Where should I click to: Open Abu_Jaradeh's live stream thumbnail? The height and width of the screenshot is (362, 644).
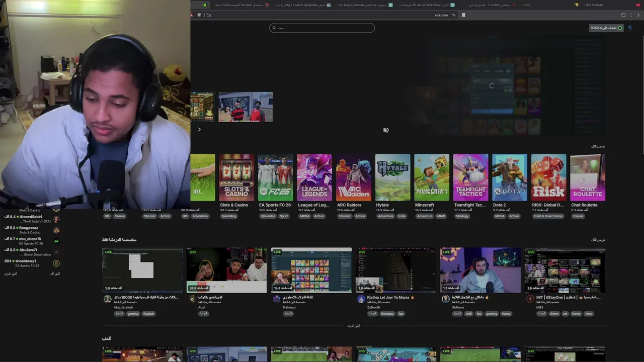point(142,270)
